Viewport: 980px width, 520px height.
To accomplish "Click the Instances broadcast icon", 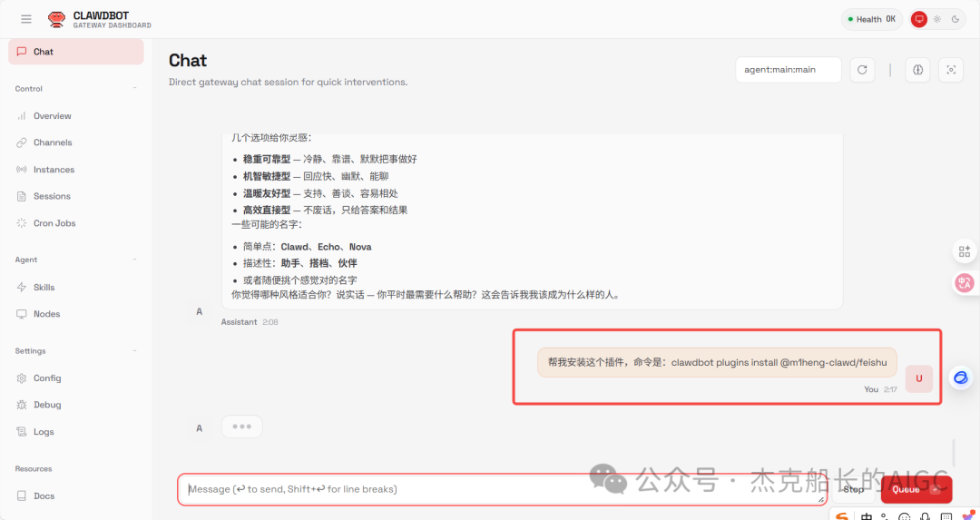I will click(x=21, y=170).
